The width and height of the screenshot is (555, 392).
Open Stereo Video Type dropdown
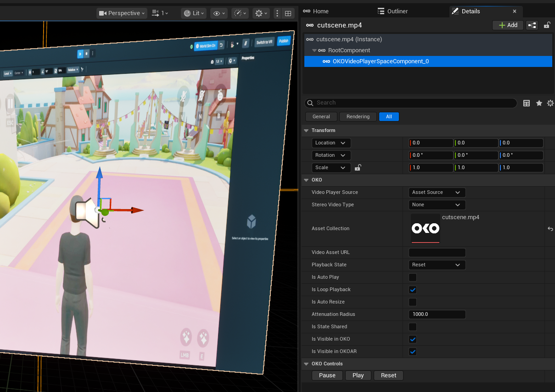pos(437,205)
